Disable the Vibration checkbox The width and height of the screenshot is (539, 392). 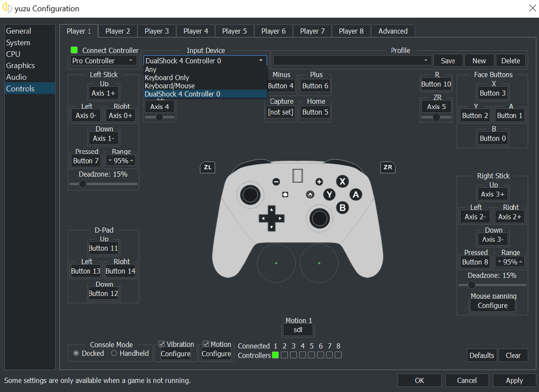click(x=162, y=344)
